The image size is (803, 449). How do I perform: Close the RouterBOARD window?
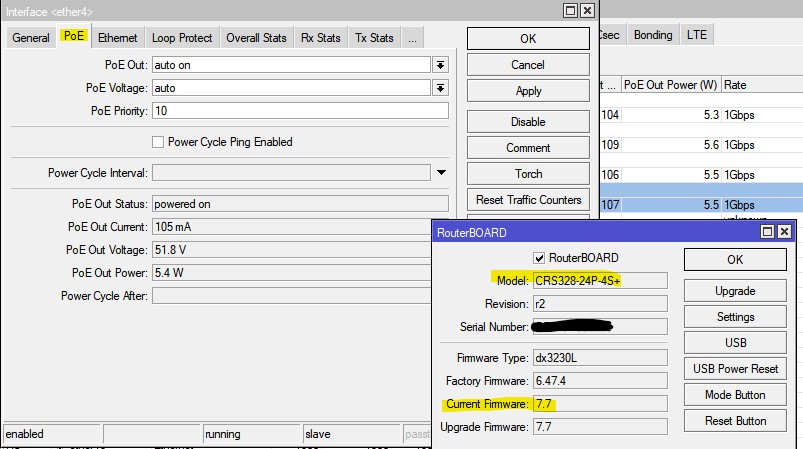[x=784, y=232]
